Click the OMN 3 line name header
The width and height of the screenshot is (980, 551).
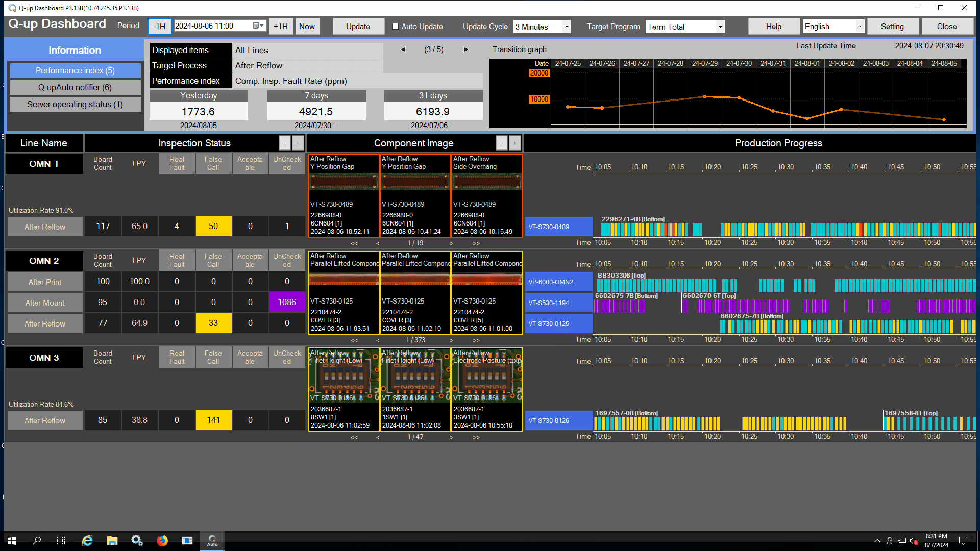pyautogui.click(x=44, y=358)
